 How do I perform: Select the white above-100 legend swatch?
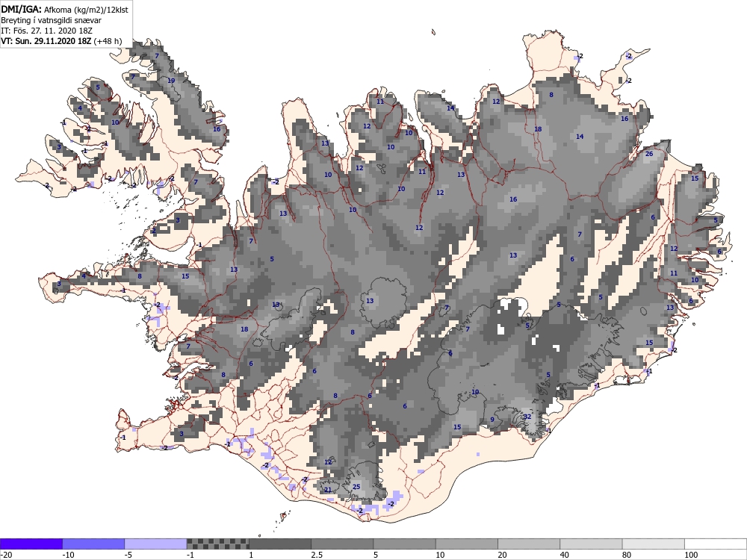[716, 544]
